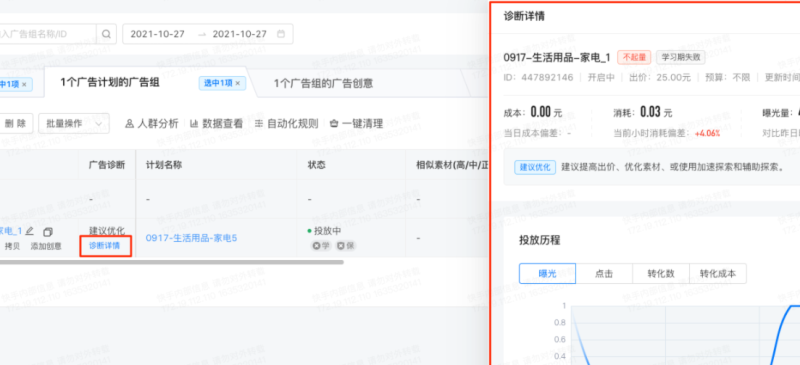Viewport: 800px width, 365px height.
Task: Click the 拷贝 action link
Action: click(x=12, y=246)
